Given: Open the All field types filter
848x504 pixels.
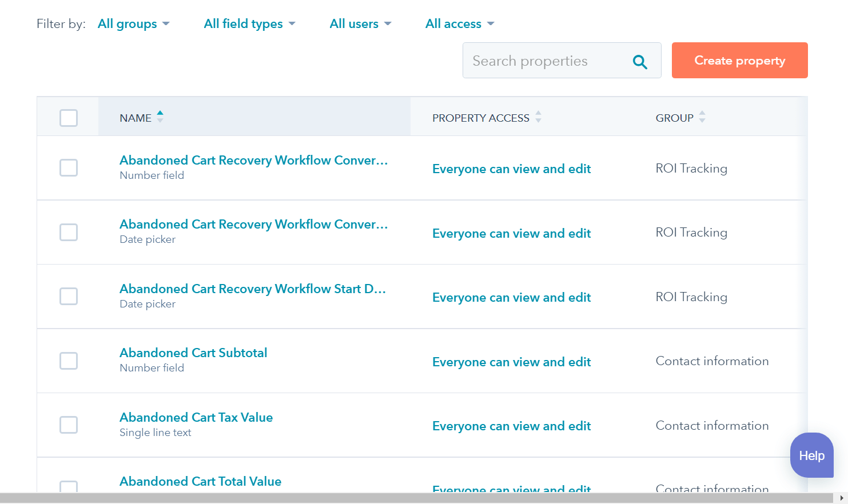Looking at the screenshot, I should 250,23.
